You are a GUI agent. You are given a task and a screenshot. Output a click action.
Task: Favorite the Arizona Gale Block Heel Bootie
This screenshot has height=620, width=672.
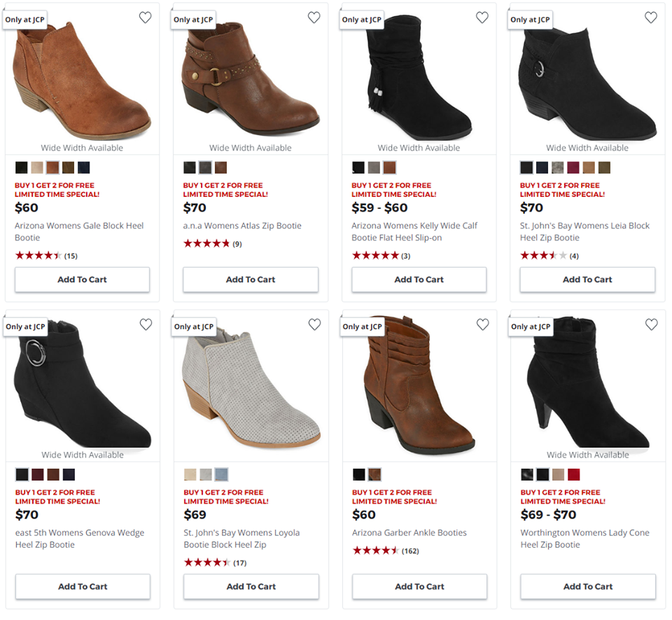click(x=146, y=18)
